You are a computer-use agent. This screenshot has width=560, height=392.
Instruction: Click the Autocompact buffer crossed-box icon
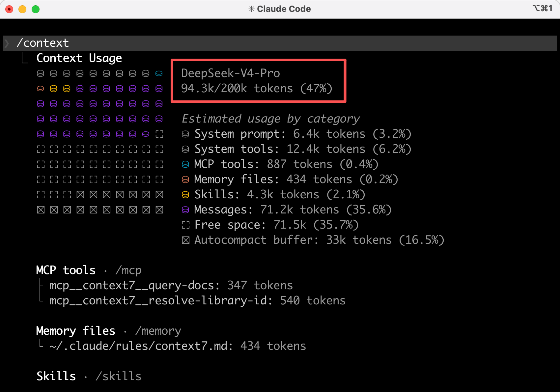[x=185, y=240]
